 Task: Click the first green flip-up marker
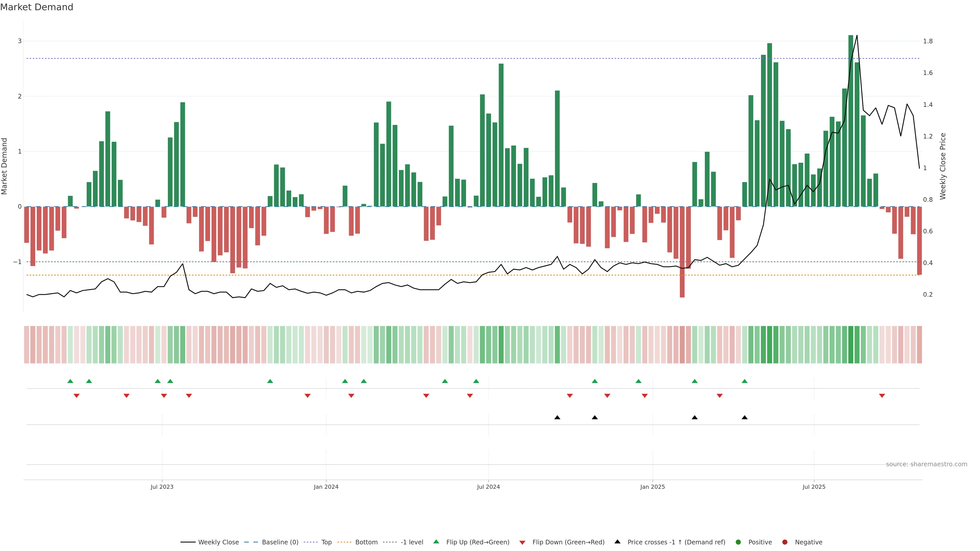click(70, 381)
